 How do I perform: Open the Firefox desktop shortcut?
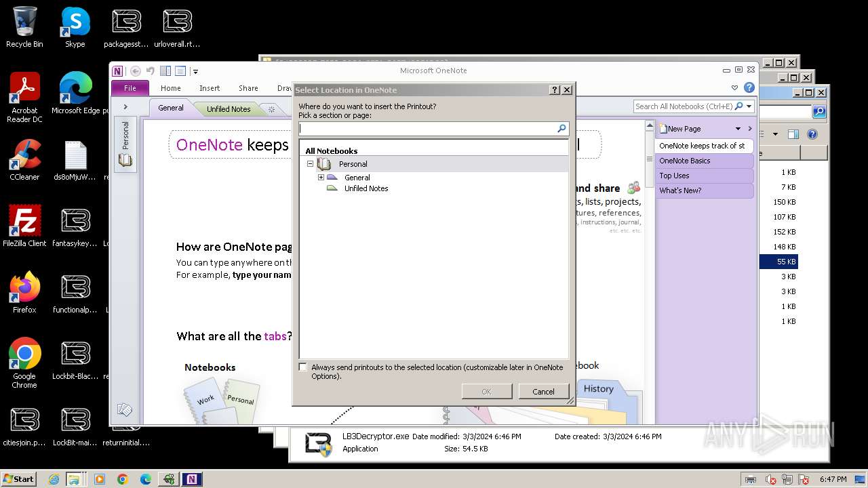coord(24,293)
